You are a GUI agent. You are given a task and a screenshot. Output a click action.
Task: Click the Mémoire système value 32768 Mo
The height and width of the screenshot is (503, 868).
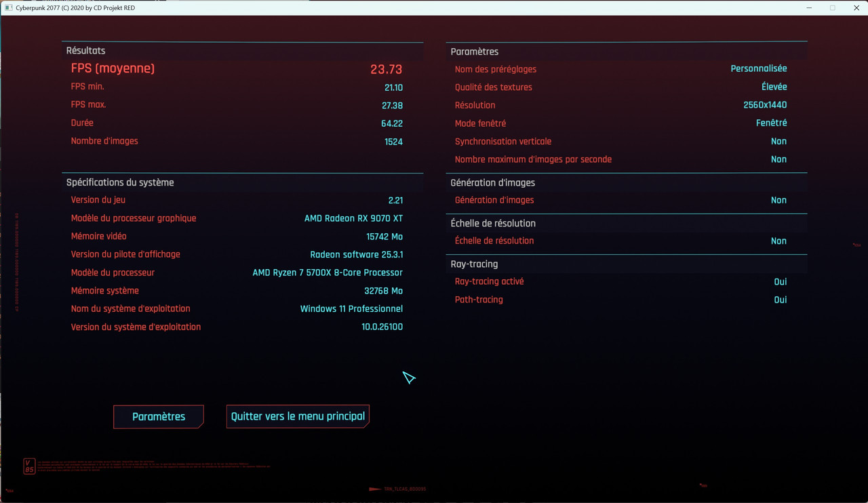point(383,291)
